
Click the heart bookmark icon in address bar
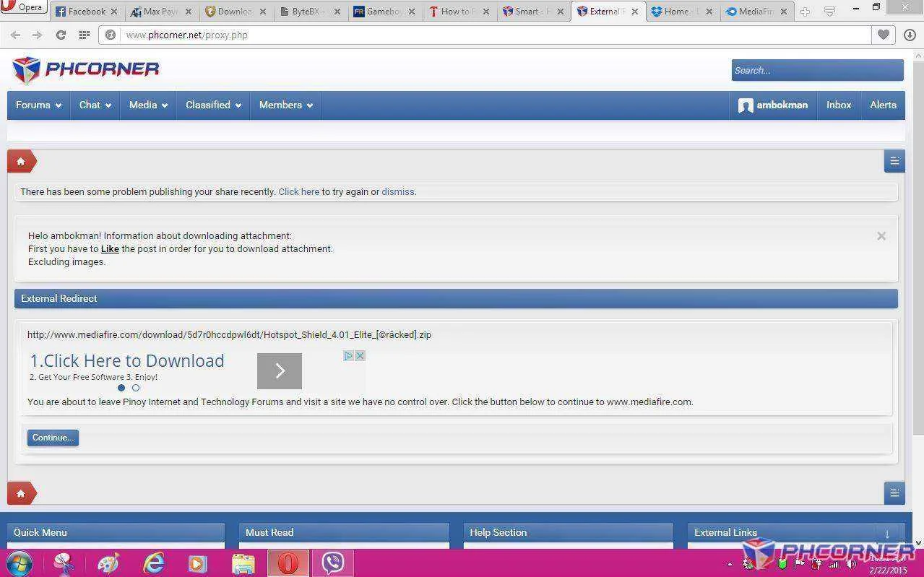[x=883, y=35]
